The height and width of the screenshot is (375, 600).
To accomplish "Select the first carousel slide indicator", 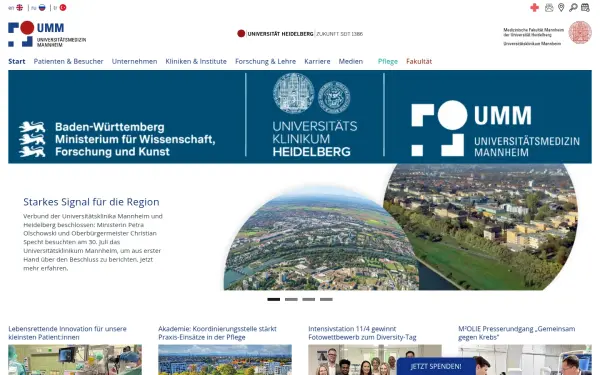I will (274, 299).
